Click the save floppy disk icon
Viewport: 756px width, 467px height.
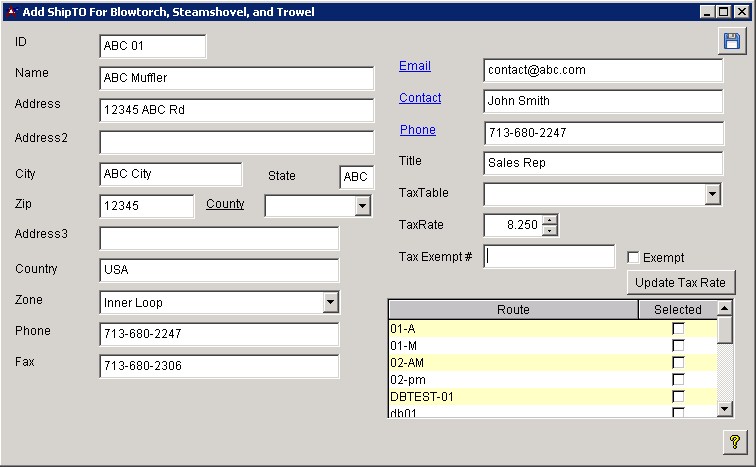732,41
